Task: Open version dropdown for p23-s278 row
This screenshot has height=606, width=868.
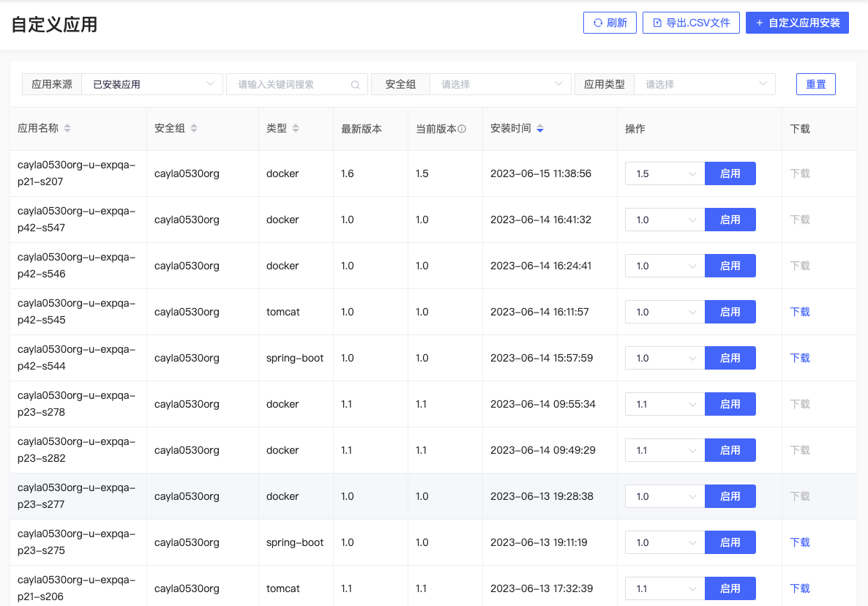Action: click(665, 404)
